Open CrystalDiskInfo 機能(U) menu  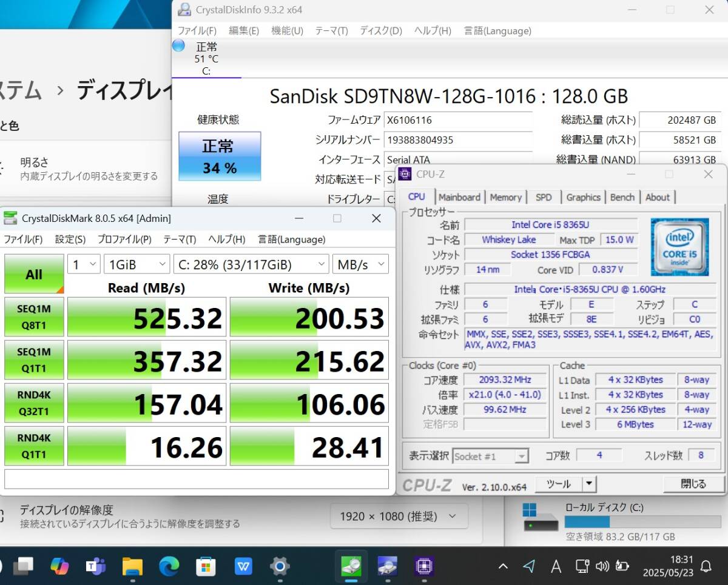tap(287, 31)
